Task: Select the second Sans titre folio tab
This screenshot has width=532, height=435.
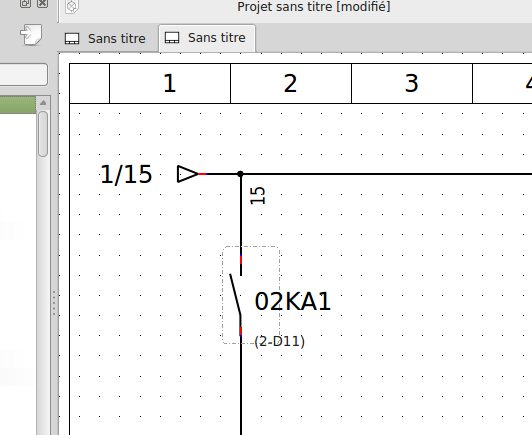Action: point(207,38)
